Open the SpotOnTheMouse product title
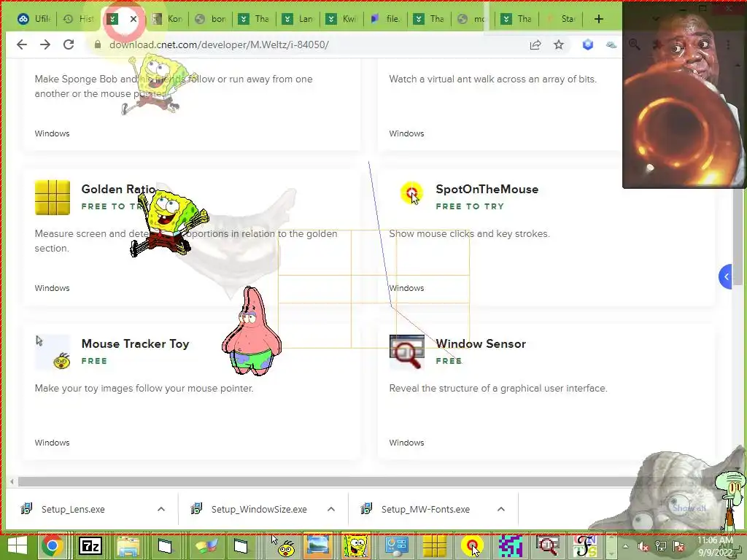This screenshot has height=560, width=747. pos(487,189)
